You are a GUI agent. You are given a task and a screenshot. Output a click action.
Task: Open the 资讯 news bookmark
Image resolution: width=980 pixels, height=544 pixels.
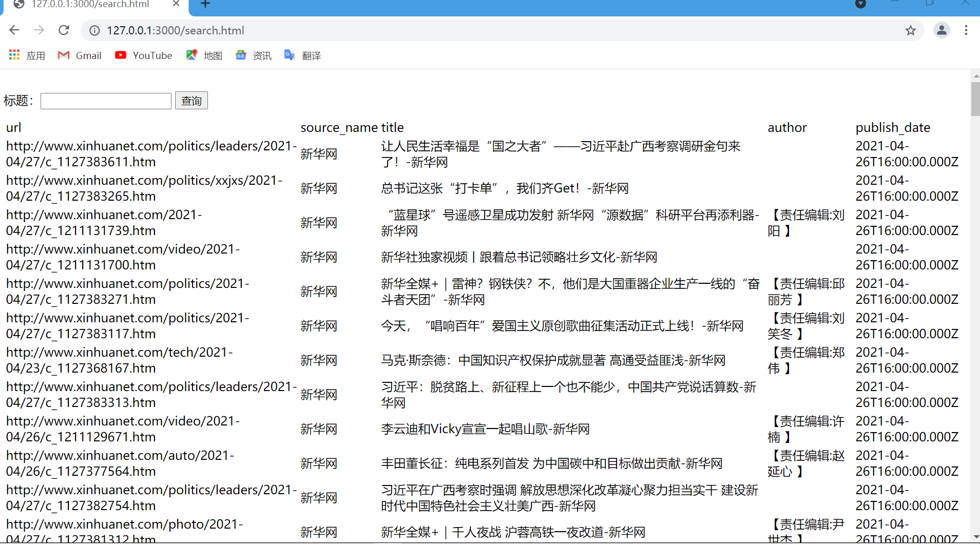pyautogui.click(x=254, y=55)
